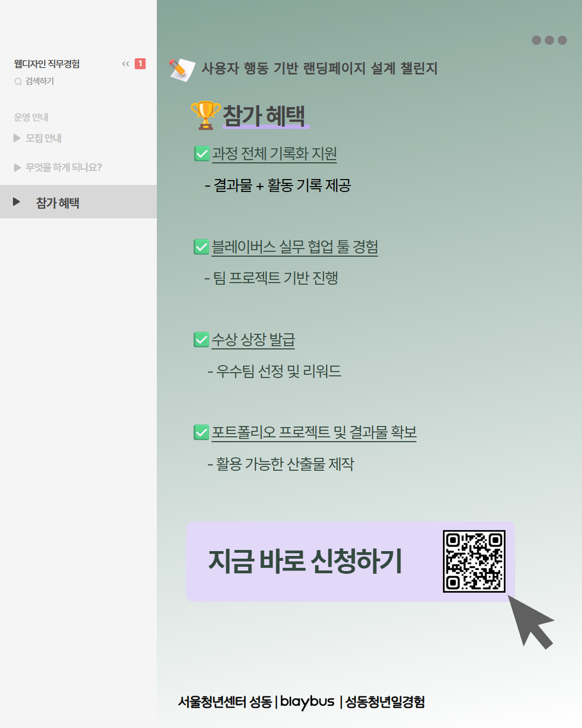Expand the 참가 혜택 disclosure triangle

(x=17, y=202)
